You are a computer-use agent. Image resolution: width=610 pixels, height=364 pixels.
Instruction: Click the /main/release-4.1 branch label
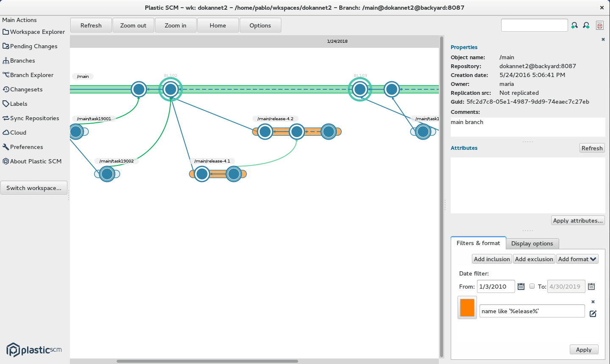tap(212, 161)
